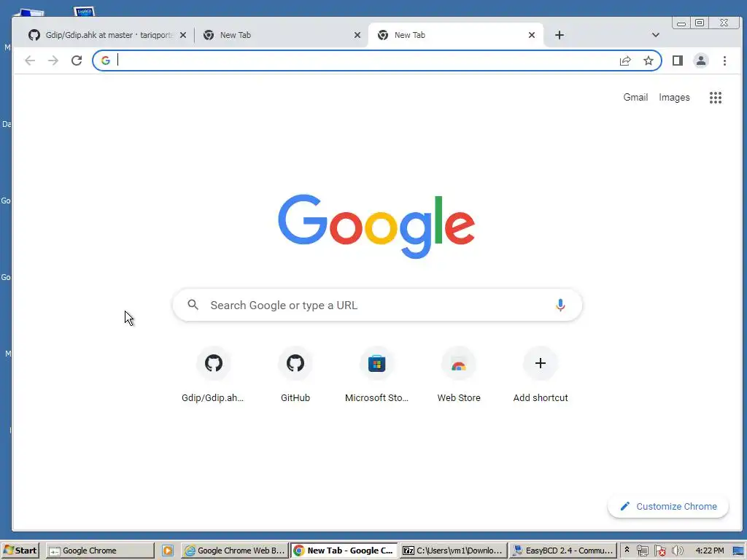The image size is (747, 560).
Task: Open the Microsoft Store shortcut tile
Action: coord(377,376)
